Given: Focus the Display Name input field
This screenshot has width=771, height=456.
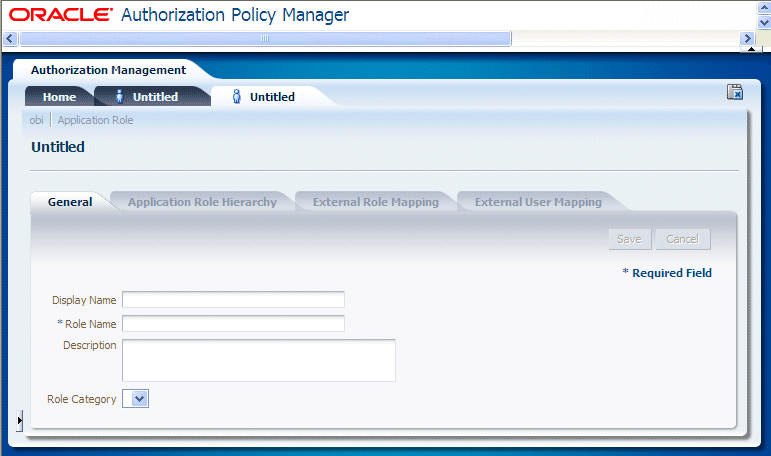Looking at the screenshot, I should (233, 300).
